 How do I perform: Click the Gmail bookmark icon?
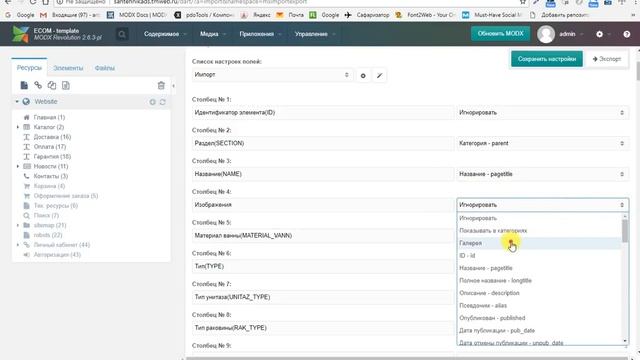click(x=43, y=15)
